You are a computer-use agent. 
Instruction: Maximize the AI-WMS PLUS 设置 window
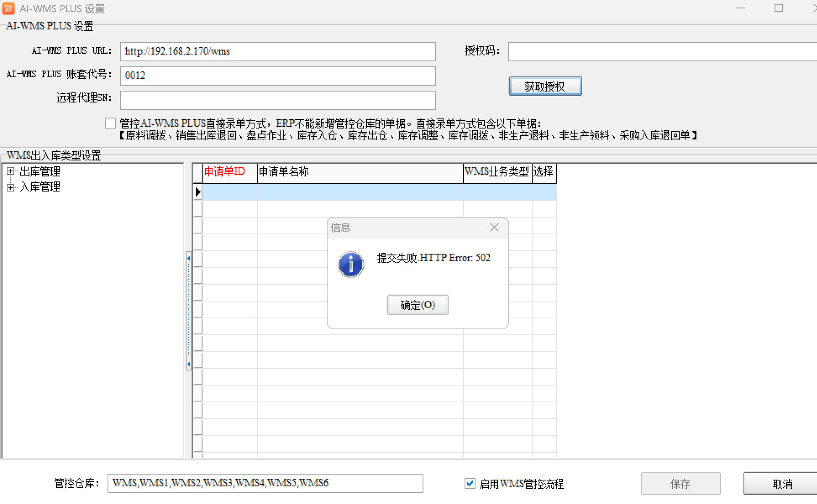(x=778, y=8)
